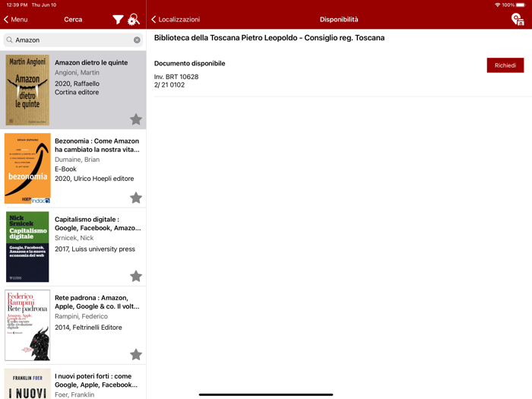Select Bezonomia book title in results
The width and height of the screenshot is (532, 399).
pyautogui.click(x=97, y=145)
